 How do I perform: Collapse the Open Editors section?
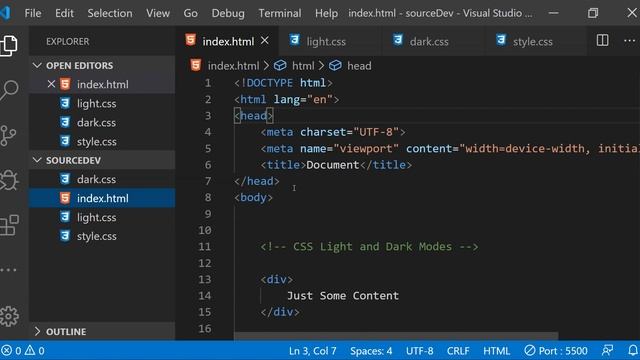(102, 65)
